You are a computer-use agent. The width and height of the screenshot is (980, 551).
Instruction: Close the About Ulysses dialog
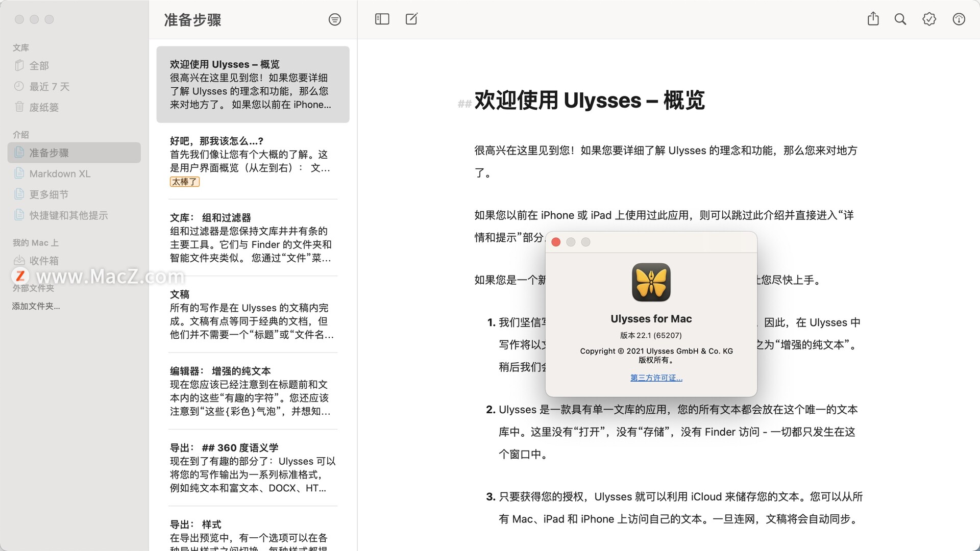(x=556, y=242)
